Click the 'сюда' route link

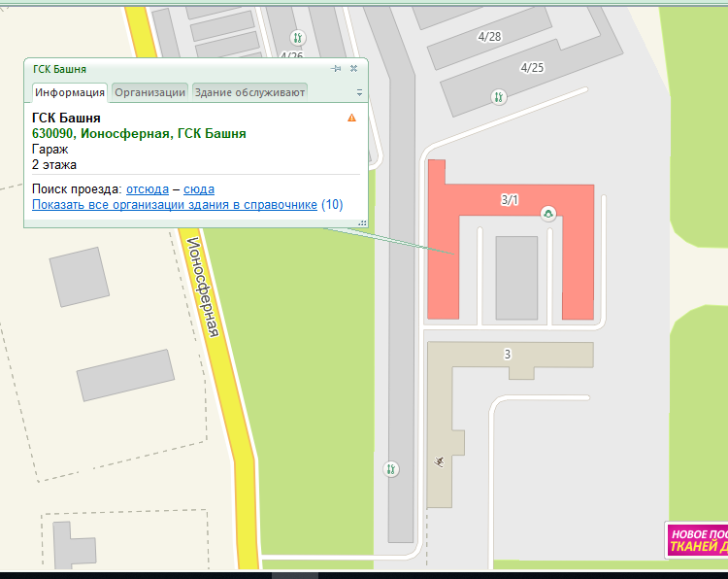199,188
